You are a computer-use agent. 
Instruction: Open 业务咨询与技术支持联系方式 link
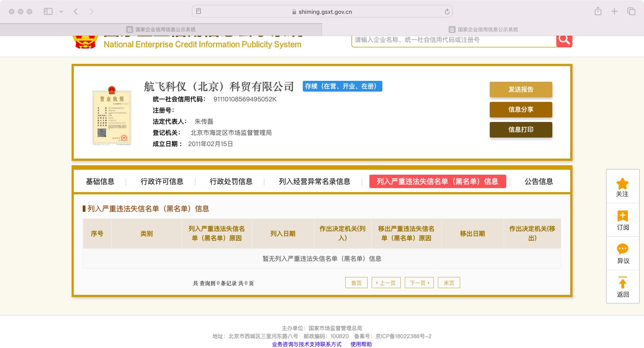pyautogui.click(x=307, y=344)
